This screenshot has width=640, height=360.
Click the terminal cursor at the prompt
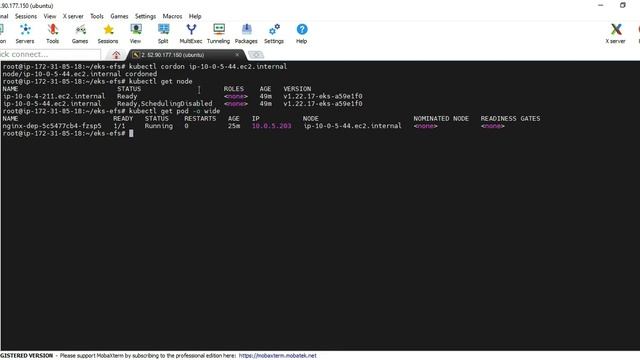click(131, 133)
